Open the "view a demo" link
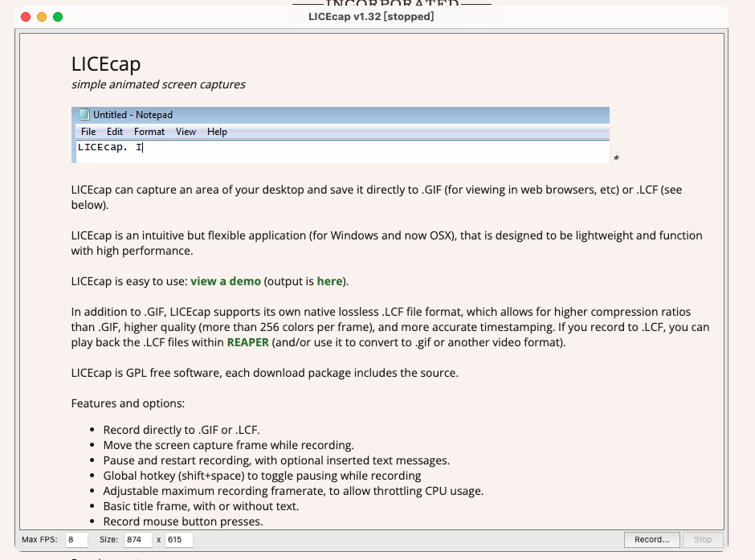The width and height of the screenshot is (755, 560). click(226, 281)
